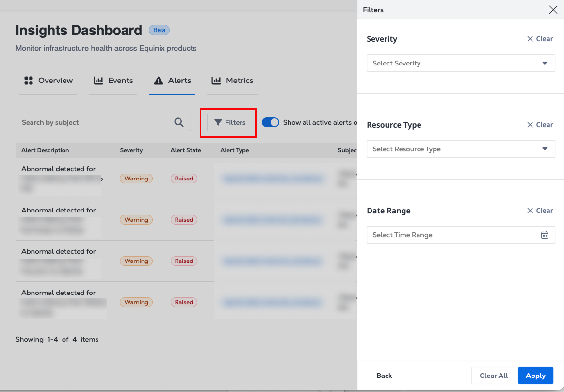Open the Select Severity dropdown
Image resolution: width=564 pixels, height=392 pixels.
tap(461, 64)
